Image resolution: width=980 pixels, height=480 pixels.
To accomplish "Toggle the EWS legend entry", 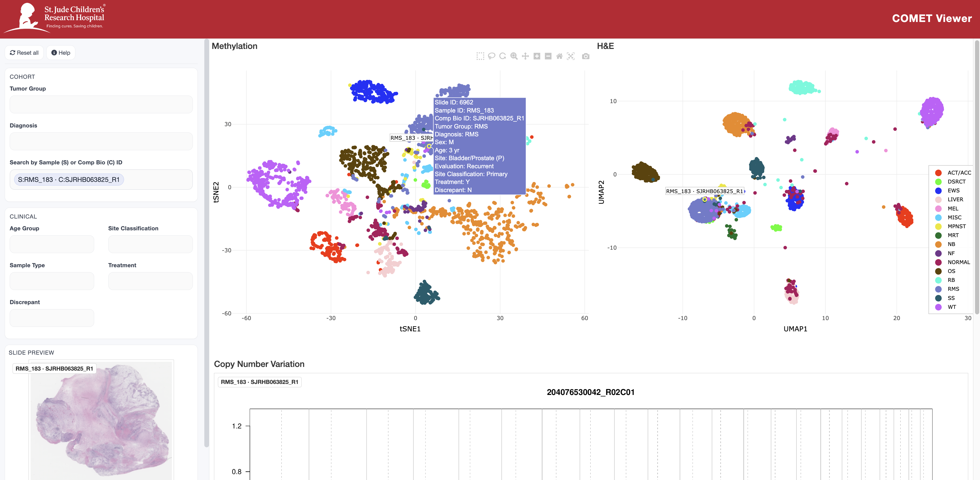I will [x=953, y=190].
